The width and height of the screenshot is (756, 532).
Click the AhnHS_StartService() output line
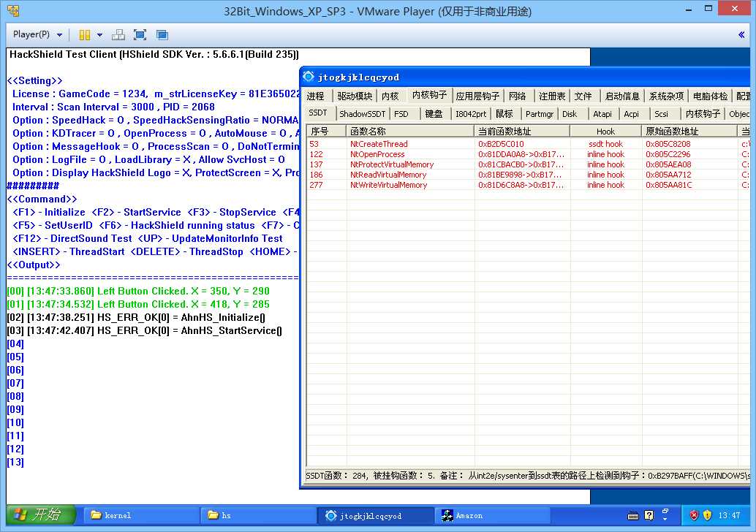coord(145,330)
